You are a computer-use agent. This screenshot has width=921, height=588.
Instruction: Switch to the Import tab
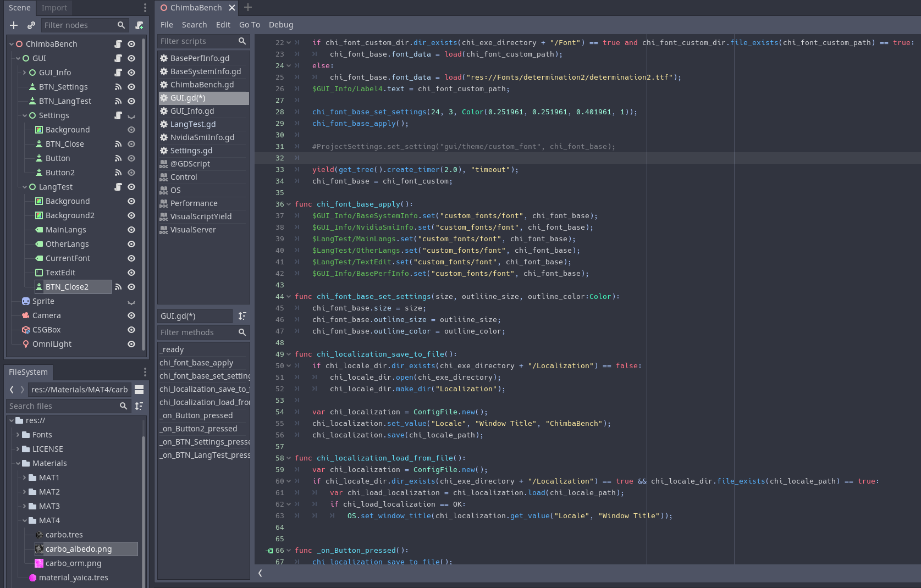point(54,8)
